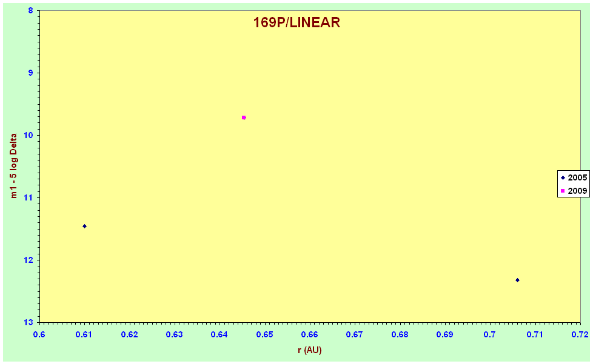The height and width of the screenshot is (364, 593).
Task: Select the m1 - 5 log Delta axis title
Action: (x=13, y=166)
